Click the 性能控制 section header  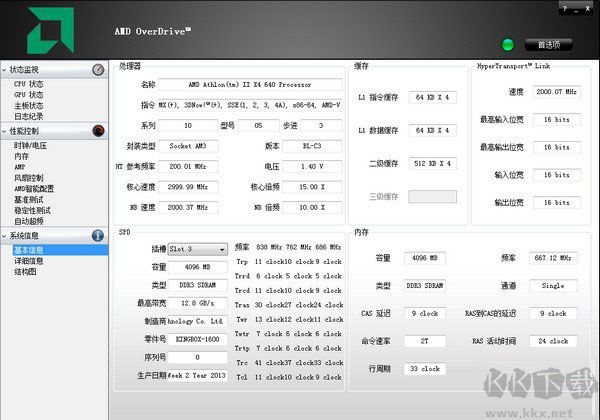click(x=54, y=131)
